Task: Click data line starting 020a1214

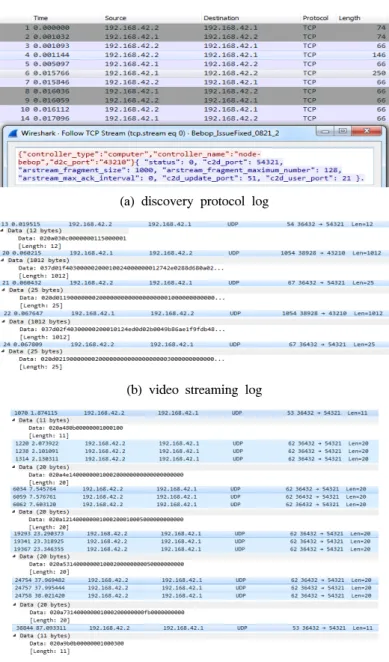Action: tap(106, 520)
